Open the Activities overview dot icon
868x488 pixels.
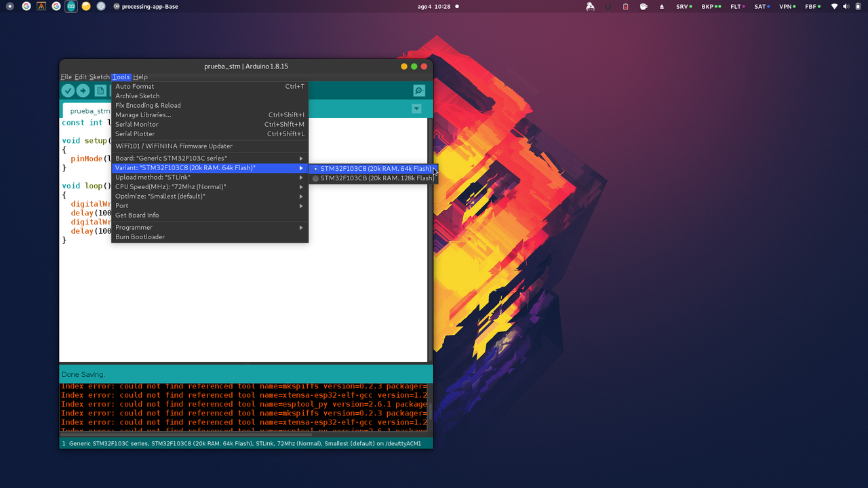point(9,6)
